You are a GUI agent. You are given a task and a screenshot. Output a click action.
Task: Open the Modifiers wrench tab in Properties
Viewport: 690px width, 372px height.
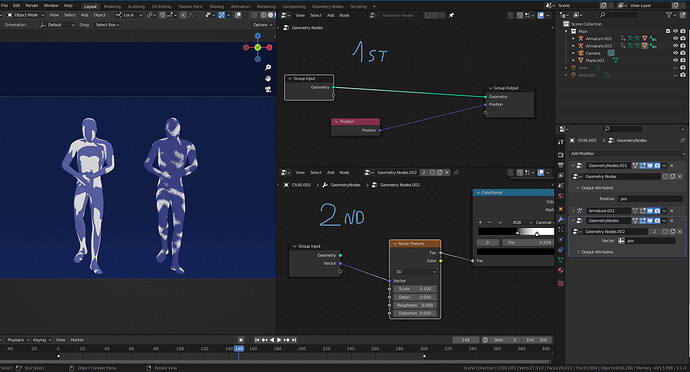coord(561,219)
